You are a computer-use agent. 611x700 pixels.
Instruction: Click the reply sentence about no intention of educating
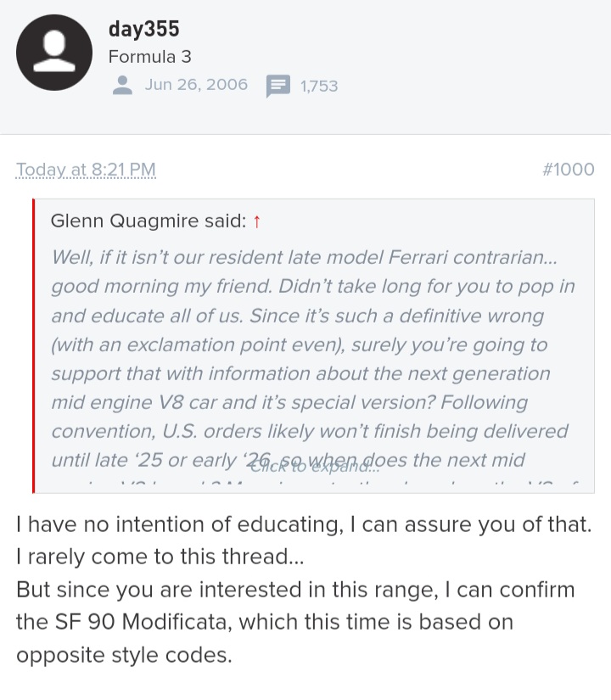(x=304, y=524)
